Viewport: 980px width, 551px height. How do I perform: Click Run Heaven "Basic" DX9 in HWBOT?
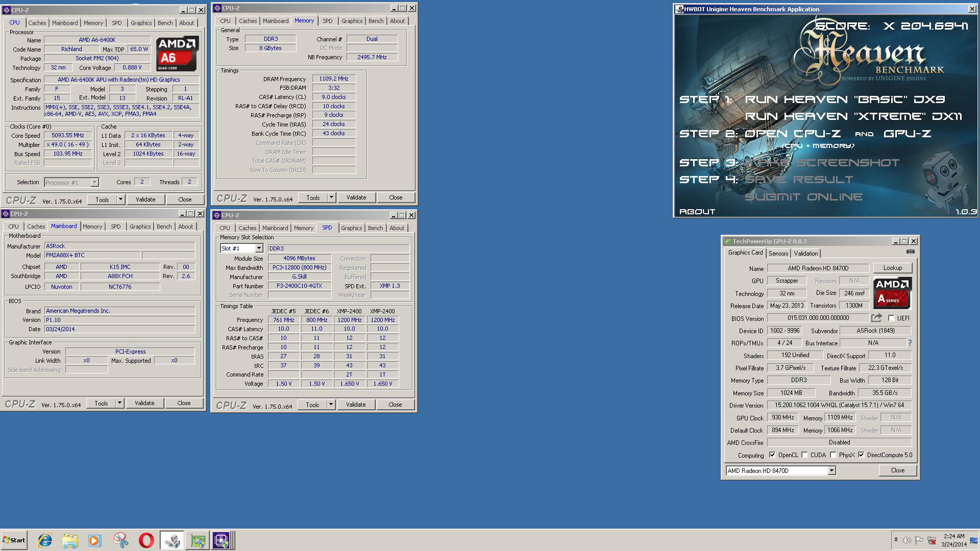(x=845, y=99)
